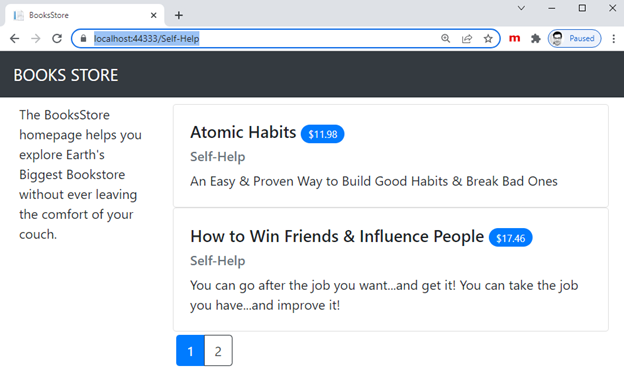Open the Extensions puzzle icon

(536, 39)
